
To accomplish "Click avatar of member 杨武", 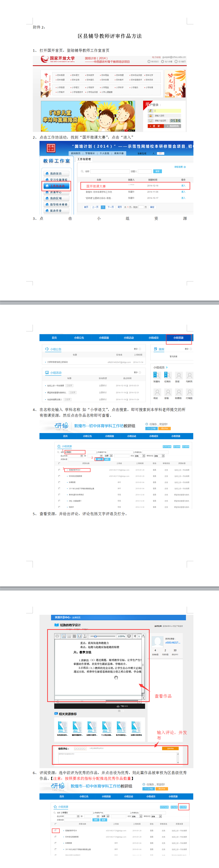I will click(x=157, y=392).
